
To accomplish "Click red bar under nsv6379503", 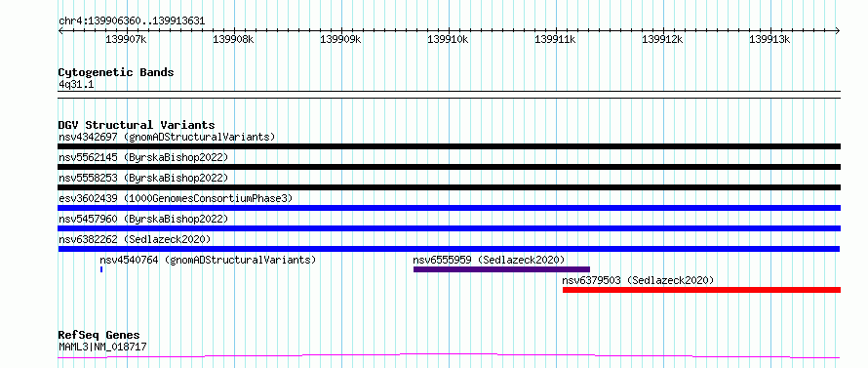I will click(701, 290).
